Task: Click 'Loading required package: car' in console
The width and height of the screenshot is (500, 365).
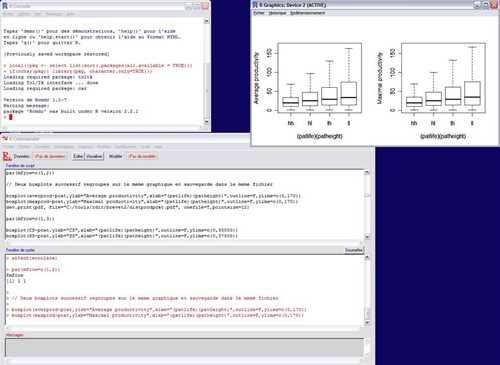Action: [x=45, y=88]
